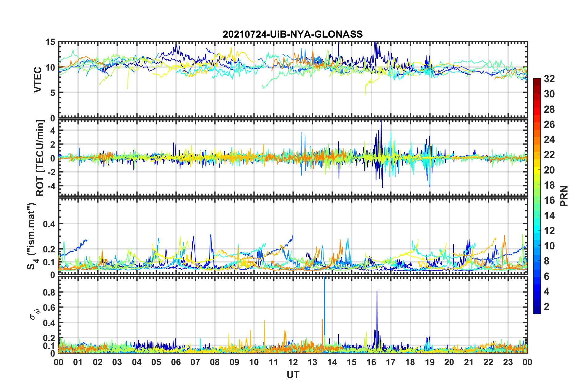
Task: Click σφ axis tick label 0.8
Action: click(49, 292)
